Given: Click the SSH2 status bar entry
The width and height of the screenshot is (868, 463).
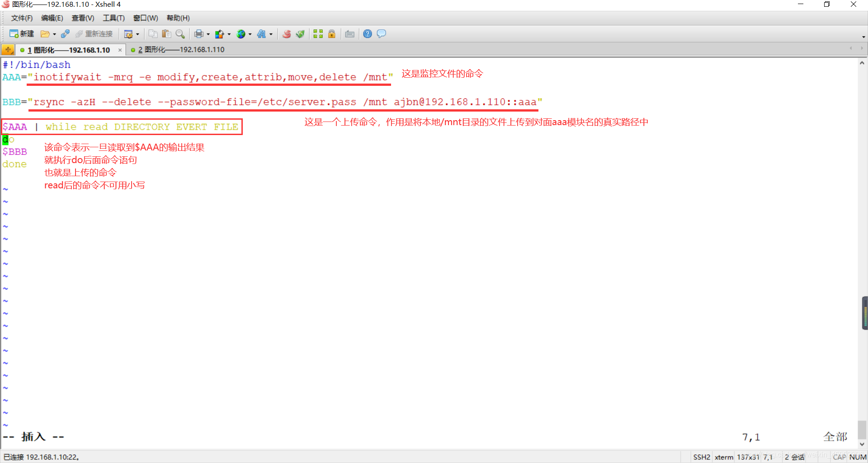Looking at the screenshot, I should [702, 457].
